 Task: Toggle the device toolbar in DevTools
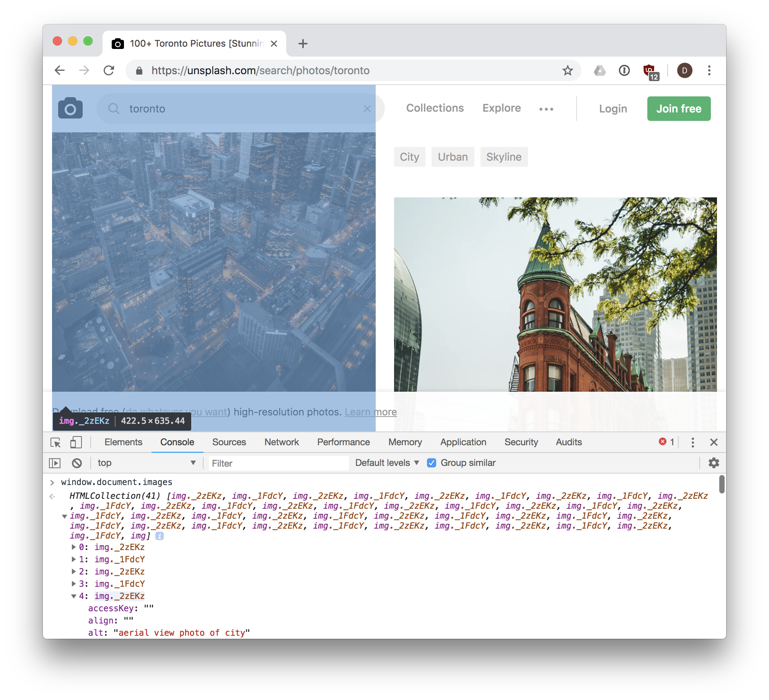pyautogui.click(x=76, y=442)
